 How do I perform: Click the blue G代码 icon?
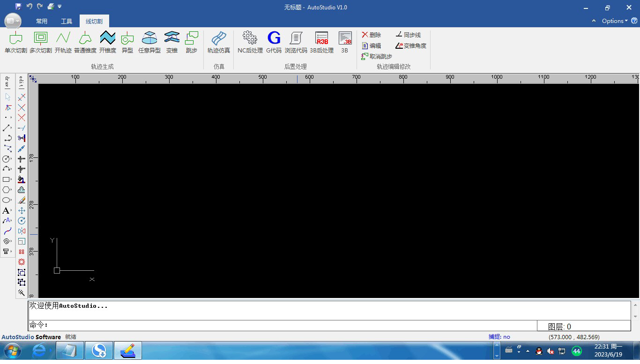[x=274, y=42]
